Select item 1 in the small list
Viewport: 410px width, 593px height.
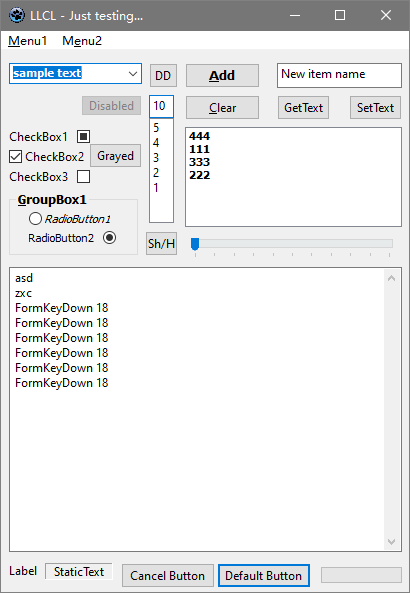162,188
